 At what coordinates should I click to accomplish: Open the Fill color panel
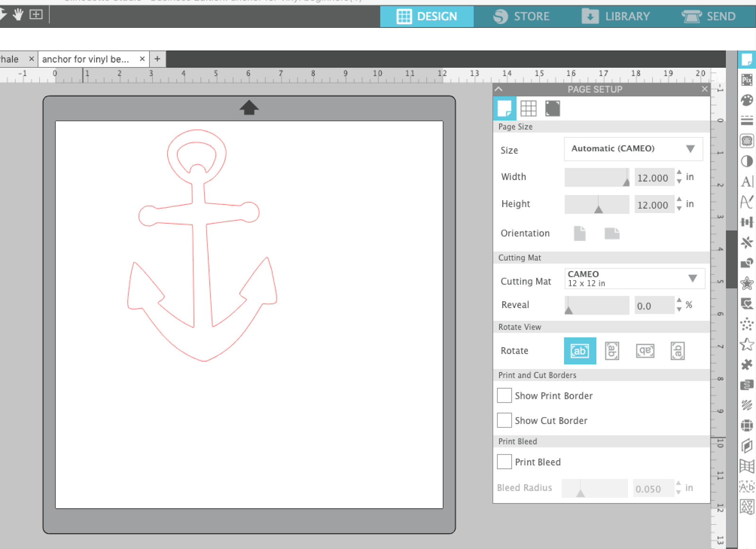click(x=747, y=100)
